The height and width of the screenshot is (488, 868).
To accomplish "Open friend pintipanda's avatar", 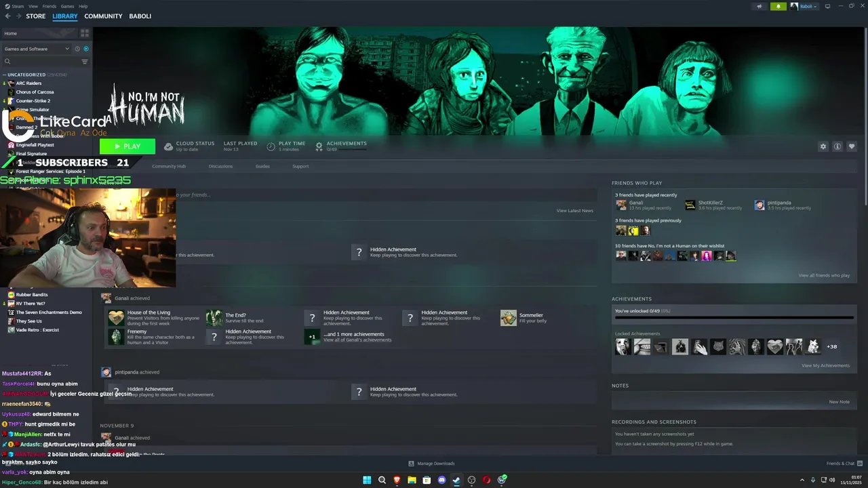I will click(759, 205).
